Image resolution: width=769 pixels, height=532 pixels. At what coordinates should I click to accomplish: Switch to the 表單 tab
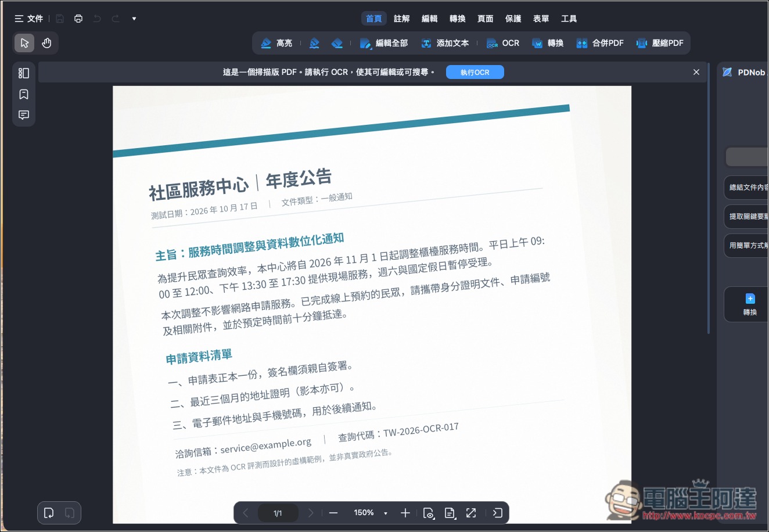(541, 19)
